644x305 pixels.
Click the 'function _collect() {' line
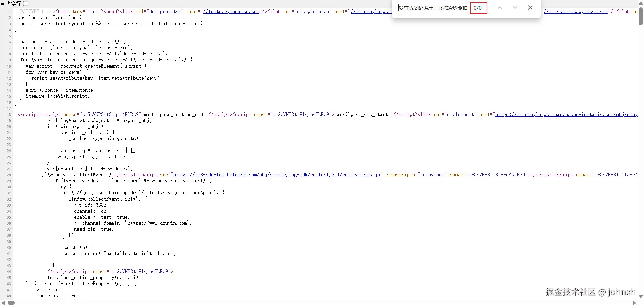coord(86,132)
